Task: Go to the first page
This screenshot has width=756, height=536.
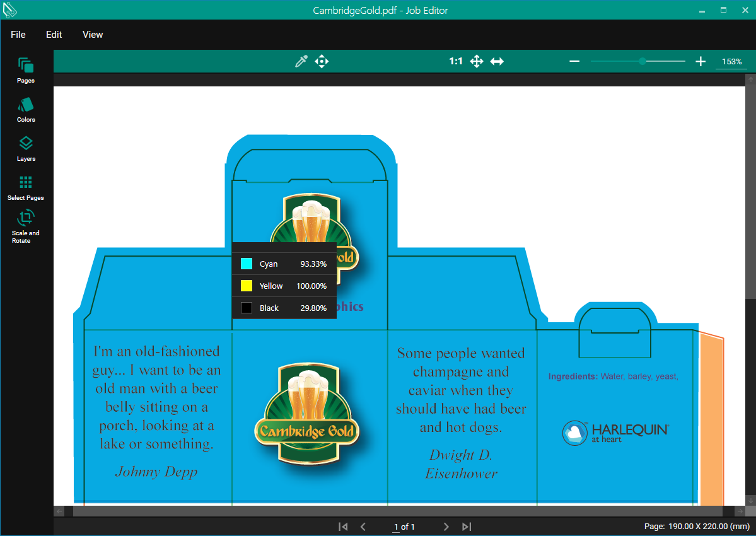Action: [343, 527]
